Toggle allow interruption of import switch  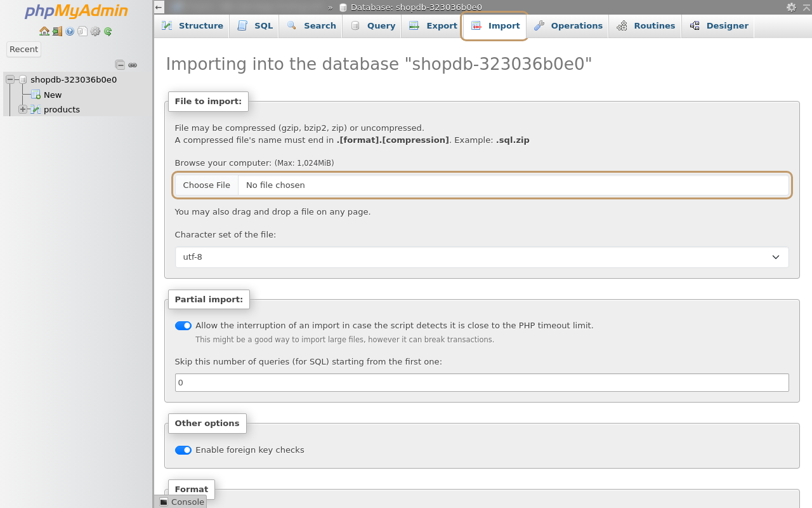coord(183,326)
